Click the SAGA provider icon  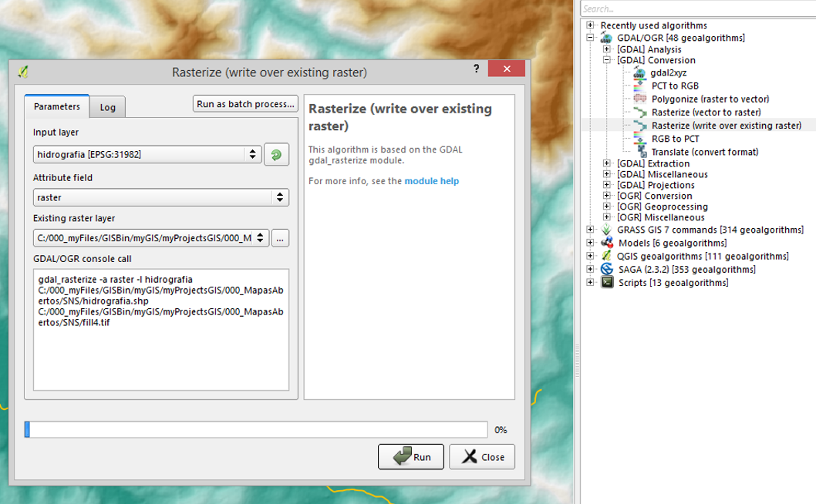(607, 269)
